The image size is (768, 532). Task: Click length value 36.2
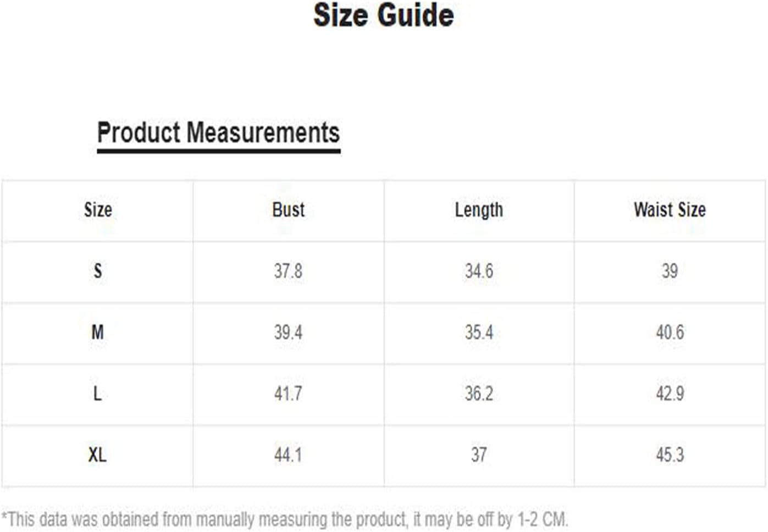point(479,394)
